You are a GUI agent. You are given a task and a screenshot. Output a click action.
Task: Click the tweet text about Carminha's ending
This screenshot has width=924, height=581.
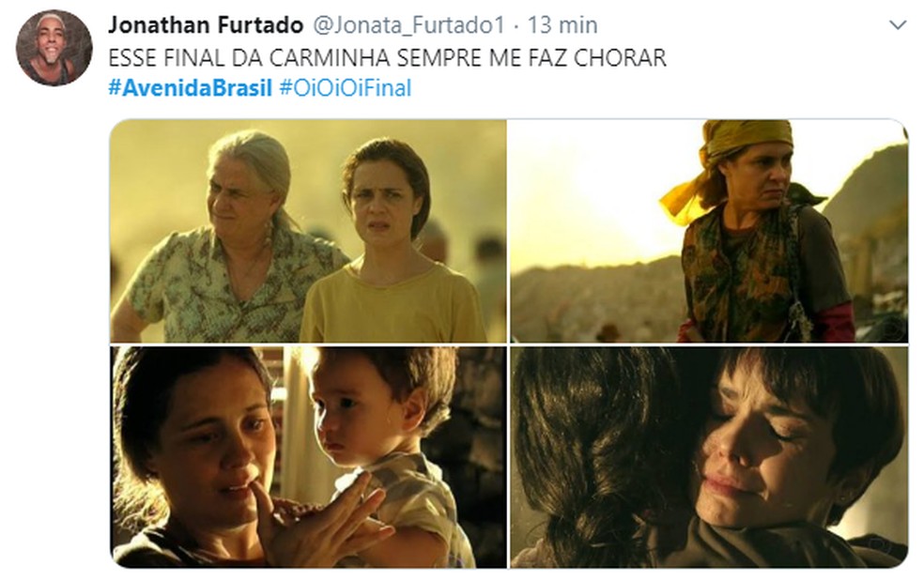coord(387,58)
